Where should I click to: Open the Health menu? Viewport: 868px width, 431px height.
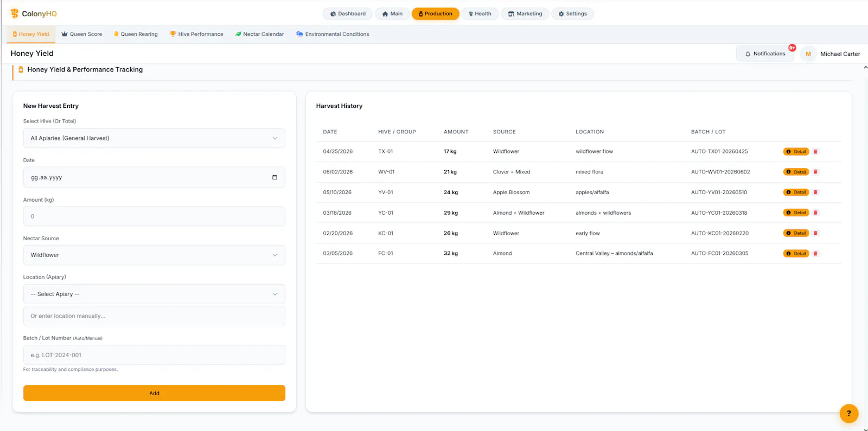[480, 14]
